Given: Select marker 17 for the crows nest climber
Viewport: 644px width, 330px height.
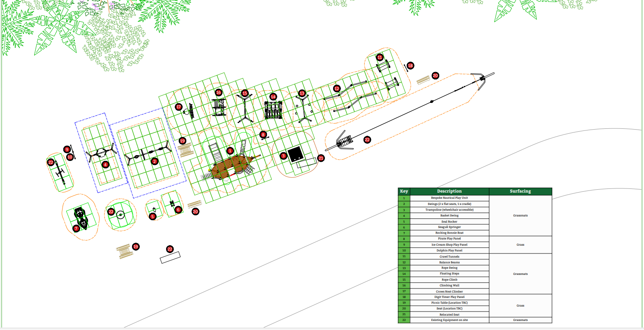Looking at the screenshot, I should click(178, 106).
